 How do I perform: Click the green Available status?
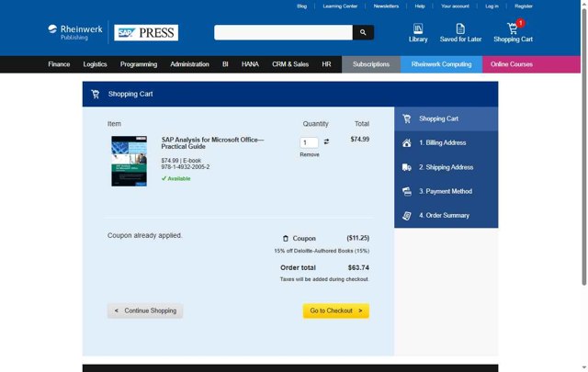click(x=175, y=179)
